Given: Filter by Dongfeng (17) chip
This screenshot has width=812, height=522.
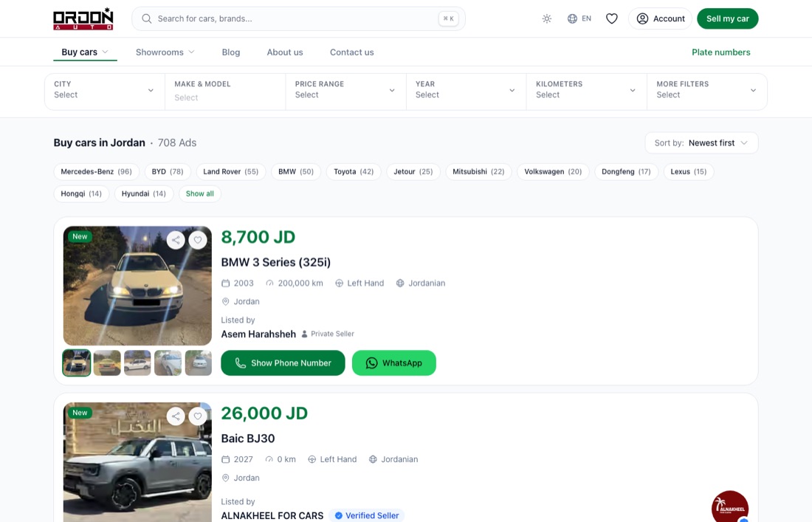Looking at the screenshot, I should pos(626,171).
